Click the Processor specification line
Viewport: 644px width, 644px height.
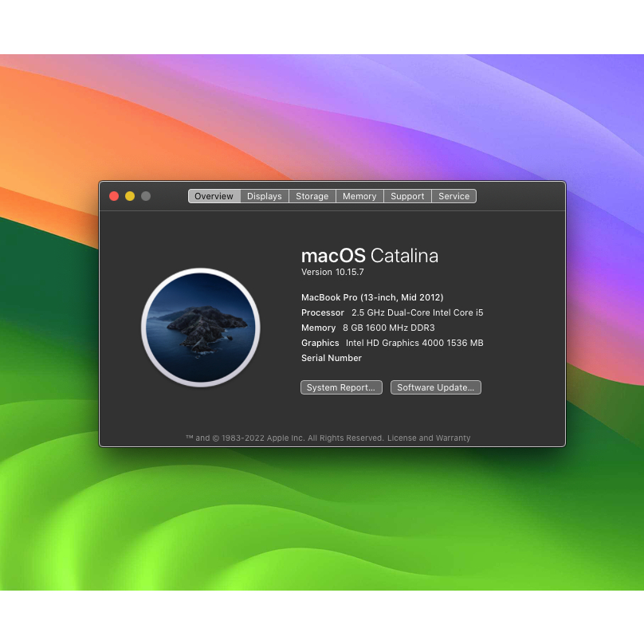[392, 312]
